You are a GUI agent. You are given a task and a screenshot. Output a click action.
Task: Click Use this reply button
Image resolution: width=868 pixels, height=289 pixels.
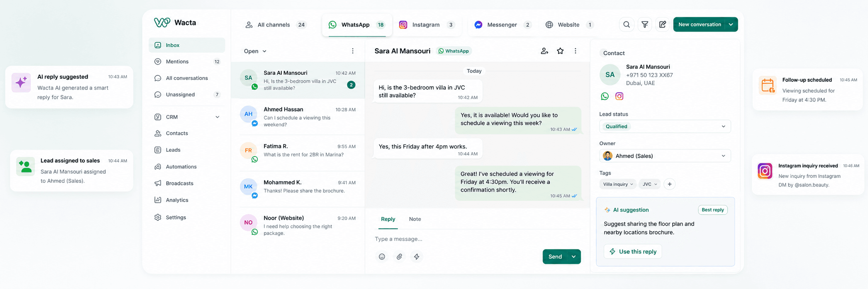click(x=633, y=251)
